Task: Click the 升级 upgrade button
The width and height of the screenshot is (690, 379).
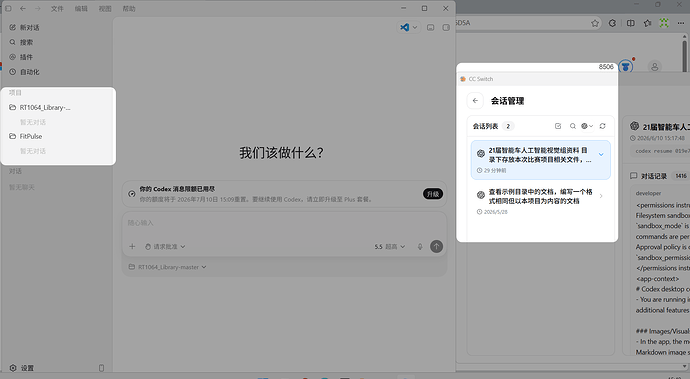Action: point(433,194)
